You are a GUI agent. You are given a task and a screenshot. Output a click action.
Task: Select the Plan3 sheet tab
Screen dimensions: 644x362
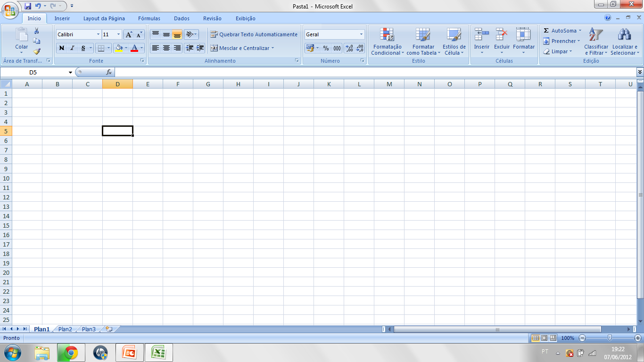[x=89, y=329]
